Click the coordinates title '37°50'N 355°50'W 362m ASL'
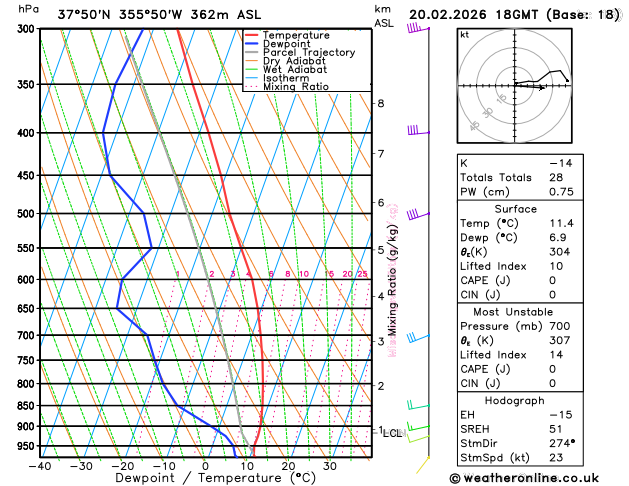This screenshot has height=486, width=629. pos(159,15)
